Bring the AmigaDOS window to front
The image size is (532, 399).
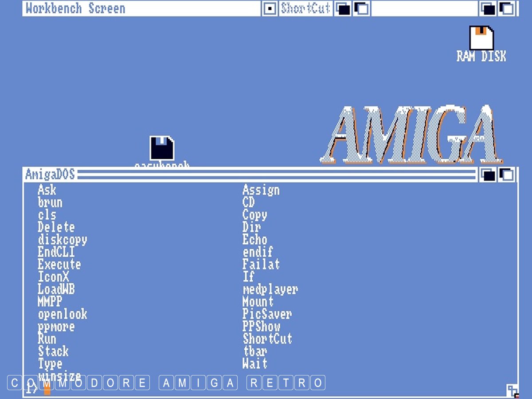pyautogui.click(x=507, y=175)
